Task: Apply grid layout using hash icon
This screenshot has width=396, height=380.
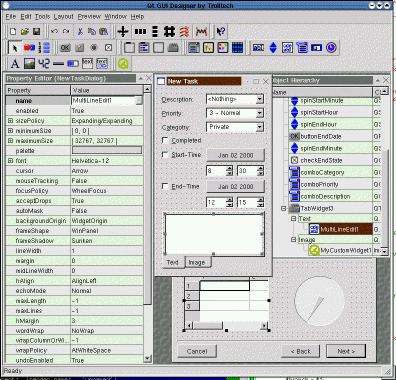Action: coord(169,32)
